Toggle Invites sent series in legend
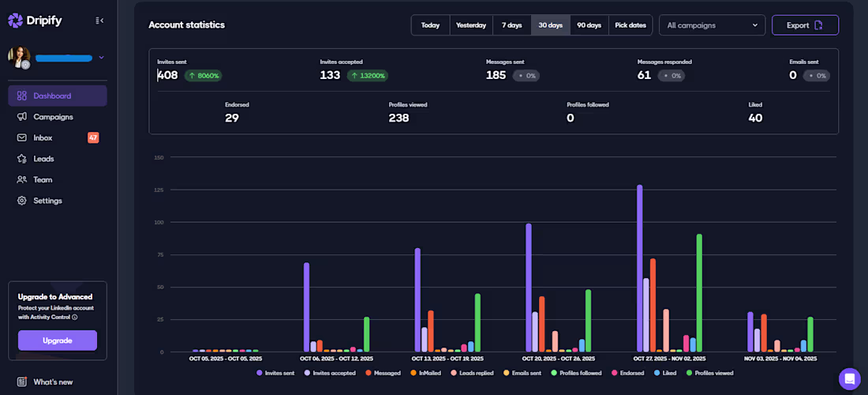The height and width of the screenshot is (395, 868). pos(275,374)
